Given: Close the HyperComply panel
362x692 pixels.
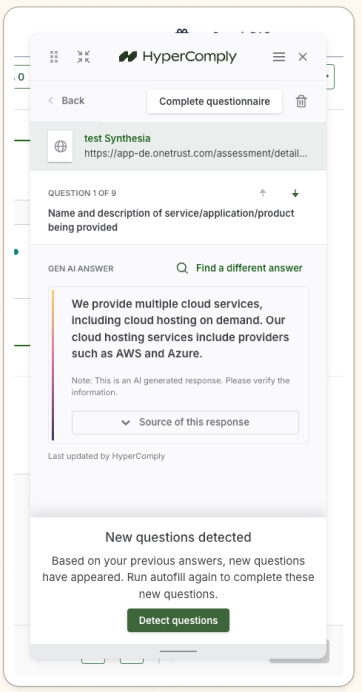Looking at the screenshot, I should [x=302, y=57].
